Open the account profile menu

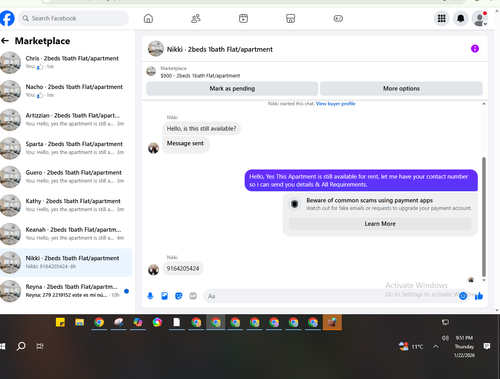(x=480, y=18)
